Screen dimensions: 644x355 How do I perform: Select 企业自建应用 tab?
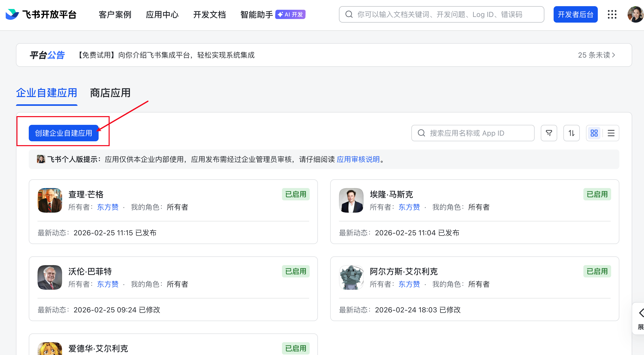[46, 93]
